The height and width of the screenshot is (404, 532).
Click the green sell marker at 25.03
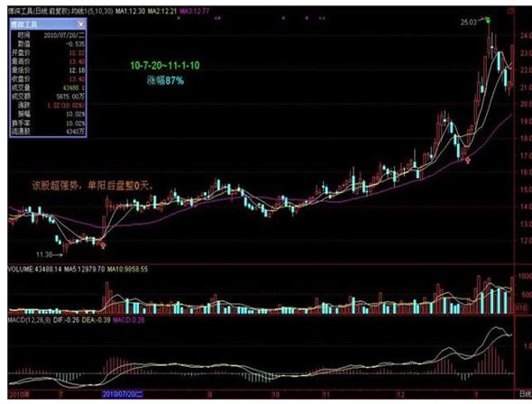[488, 20]
